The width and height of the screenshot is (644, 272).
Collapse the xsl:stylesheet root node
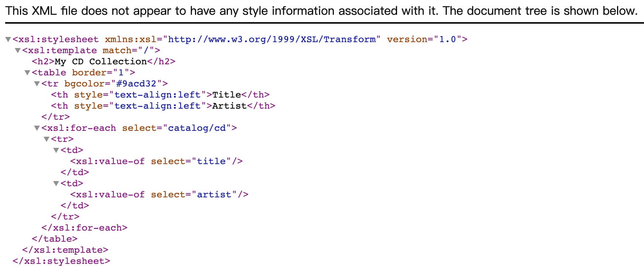point(8,40)
